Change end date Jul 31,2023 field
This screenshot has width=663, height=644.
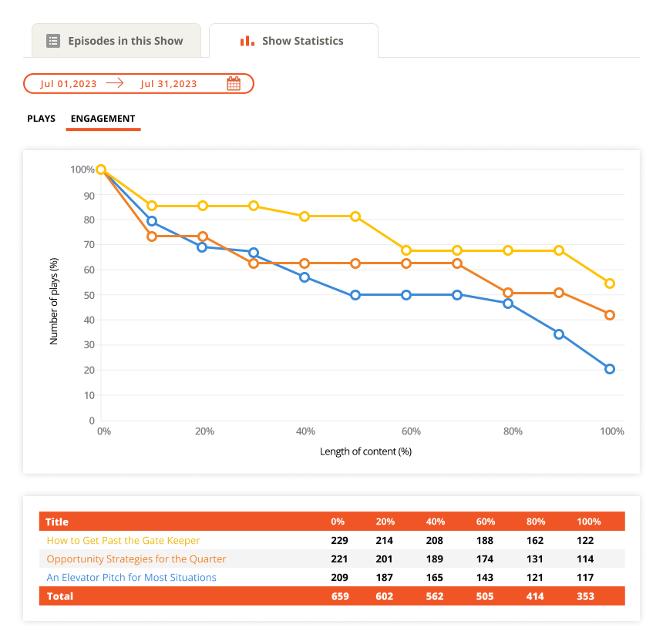[x=169, y=84]
